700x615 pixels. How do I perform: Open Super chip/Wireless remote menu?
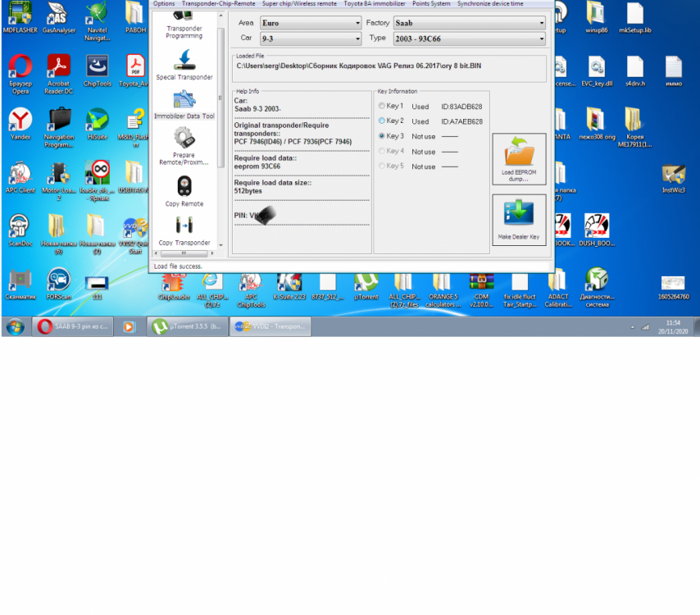point(299,3)
